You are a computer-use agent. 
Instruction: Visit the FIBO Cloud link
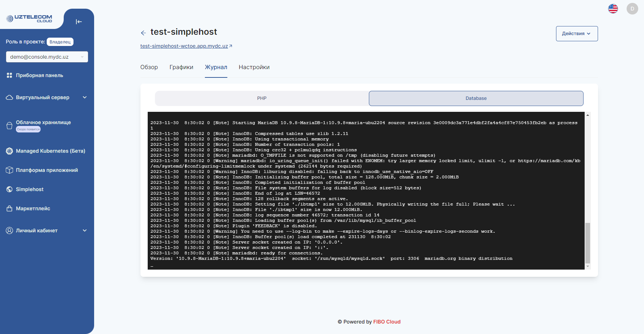tap(387, 322)
